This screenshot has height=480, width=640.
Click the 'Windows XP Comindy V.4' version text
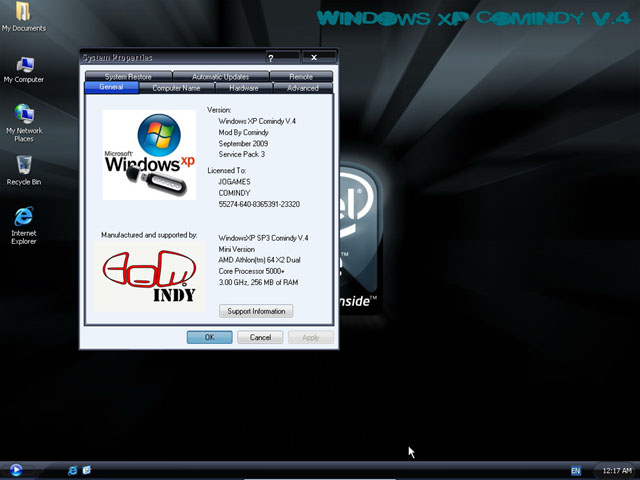tap(257, 121)
